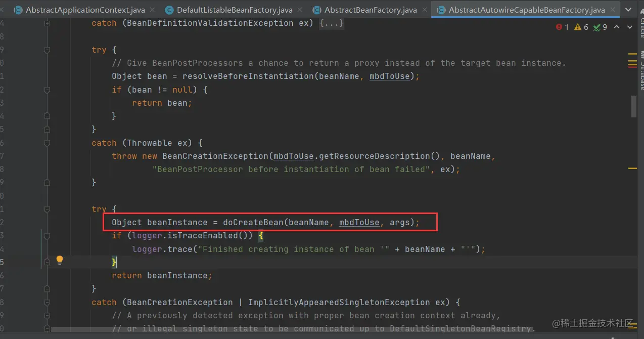Collapse the if logger.isTraceEnabled block

[x=47, y=236]
